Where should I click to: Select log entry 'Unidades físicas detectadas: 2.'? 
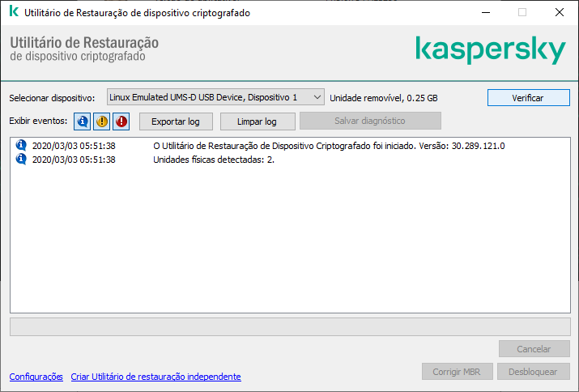pos(290,160)
